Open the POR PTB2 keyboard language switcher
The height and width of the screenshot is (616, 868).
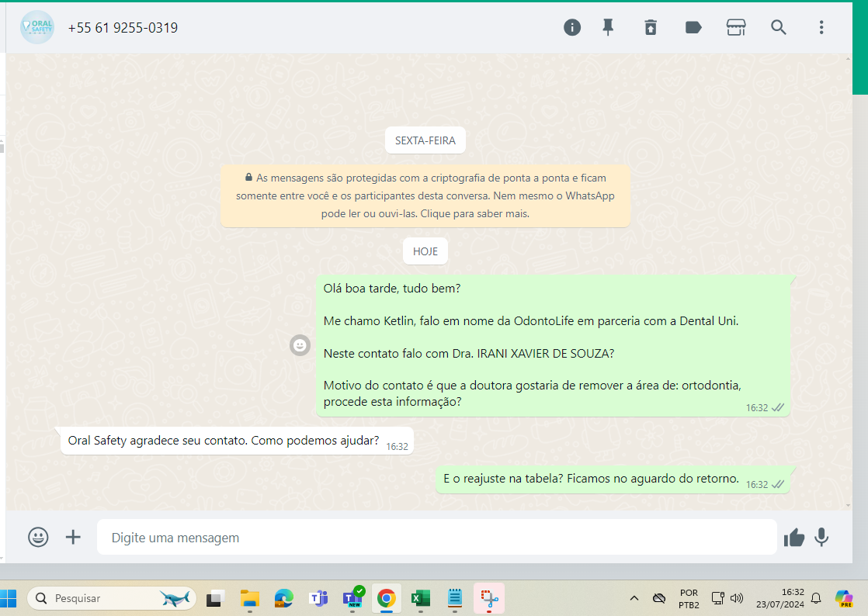(689, 599)
